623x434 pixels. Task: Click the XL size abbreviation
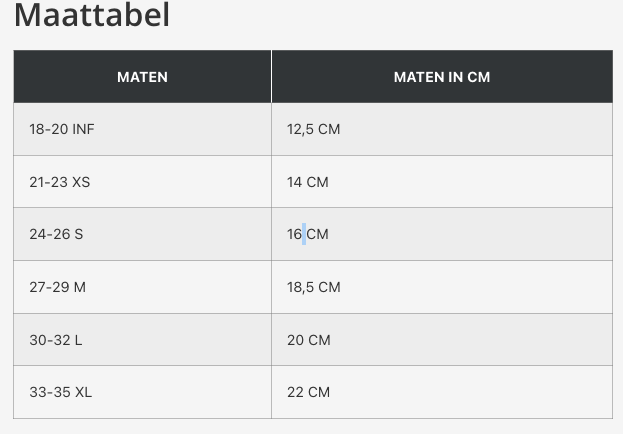pyautogui.click(x=82, y=392)
